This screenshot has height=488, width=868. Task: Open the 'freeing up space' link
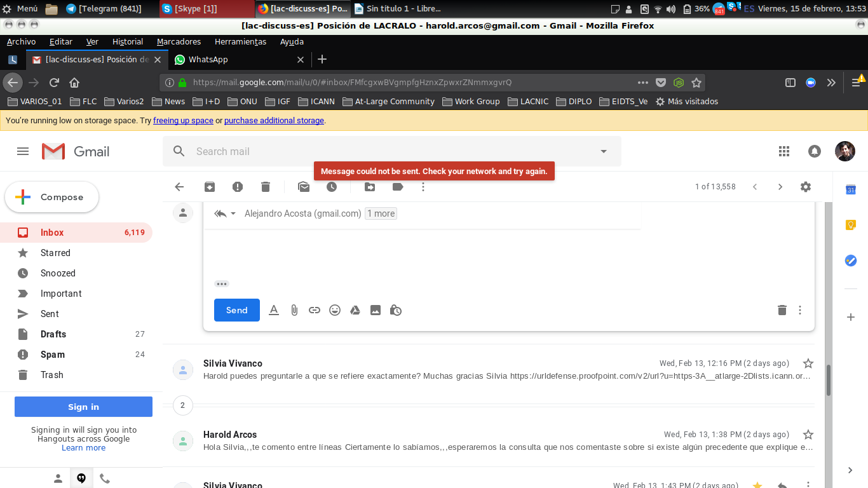pyautogui.click(x=183, y=121)
